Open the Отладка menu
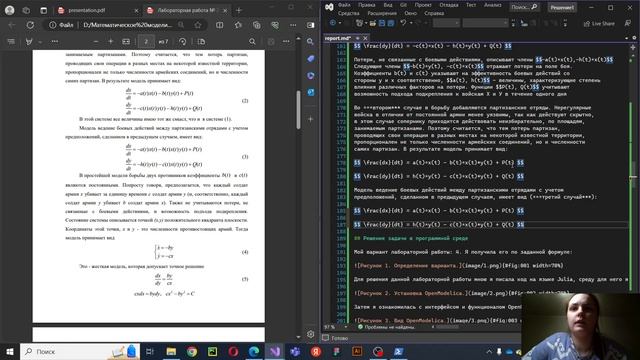The image size is (640, 360). pyautogui.click(x=449, y=5)
